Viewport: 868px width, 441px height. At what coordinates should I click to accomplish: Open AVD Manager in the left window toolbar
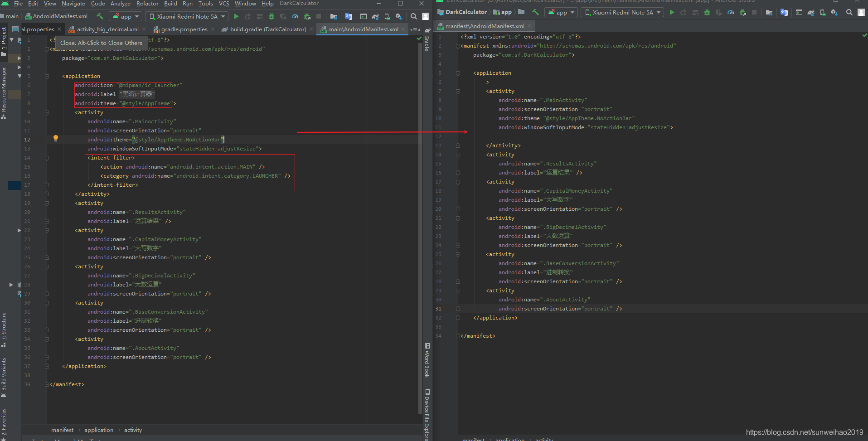pyautogui.click(x=387, y=16)
